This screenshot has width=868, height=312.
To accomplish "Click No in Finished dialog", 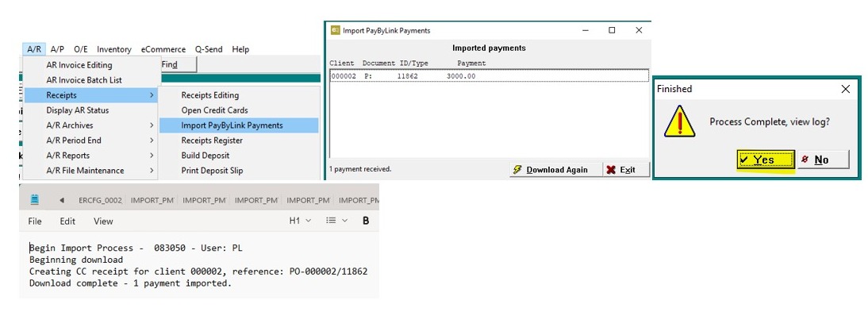I will (823, 160).
